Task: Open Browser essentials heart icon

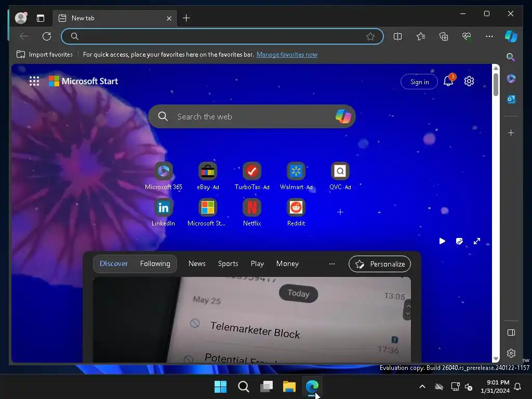Action: click(467, 36)
